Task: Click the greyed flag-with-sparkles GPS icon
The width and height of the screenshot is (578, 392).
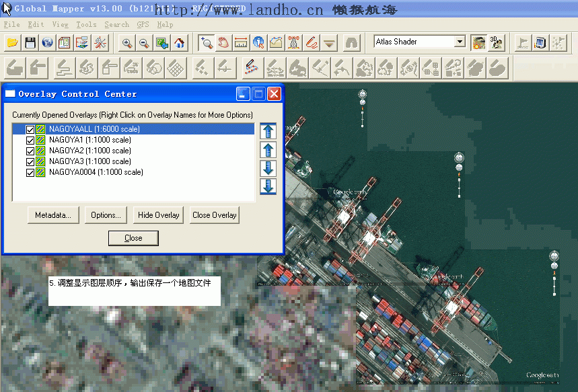Action: pos(558,43)
